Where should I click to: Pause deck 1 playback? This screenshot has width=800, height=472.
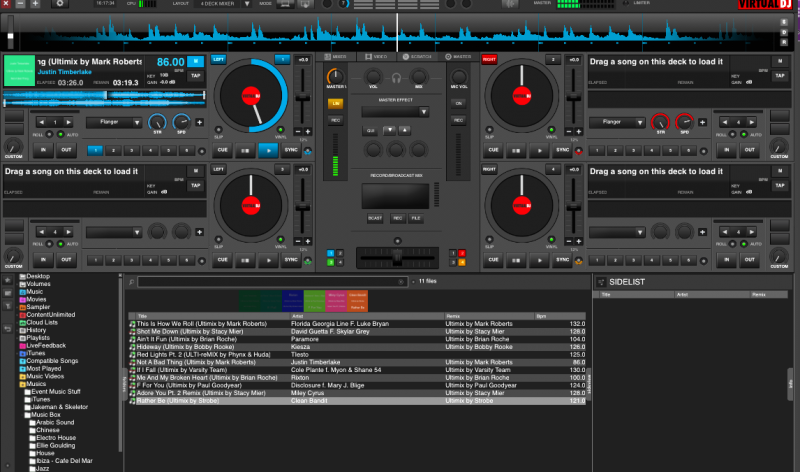click(x=245, y=151)
